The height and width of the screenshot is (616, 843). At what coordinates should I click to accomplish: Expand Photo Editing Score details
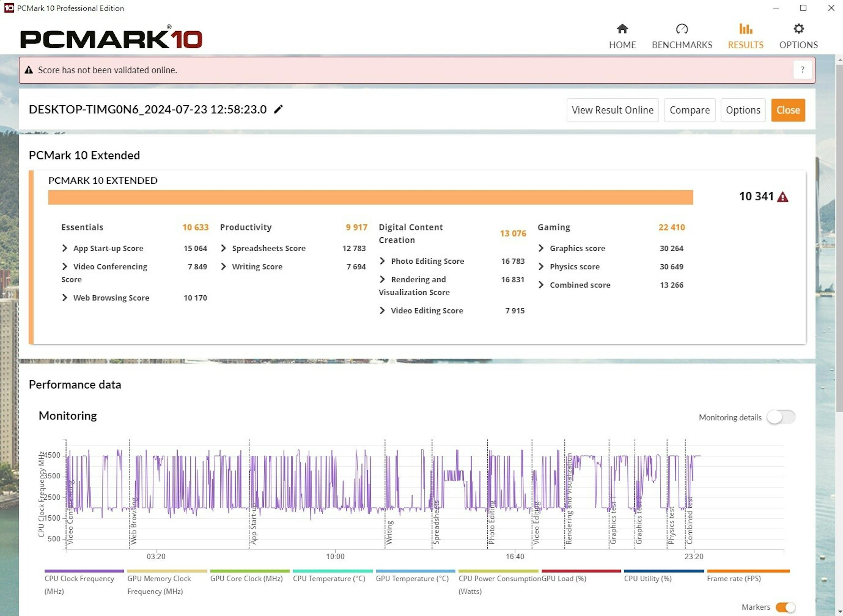point(382,261)
